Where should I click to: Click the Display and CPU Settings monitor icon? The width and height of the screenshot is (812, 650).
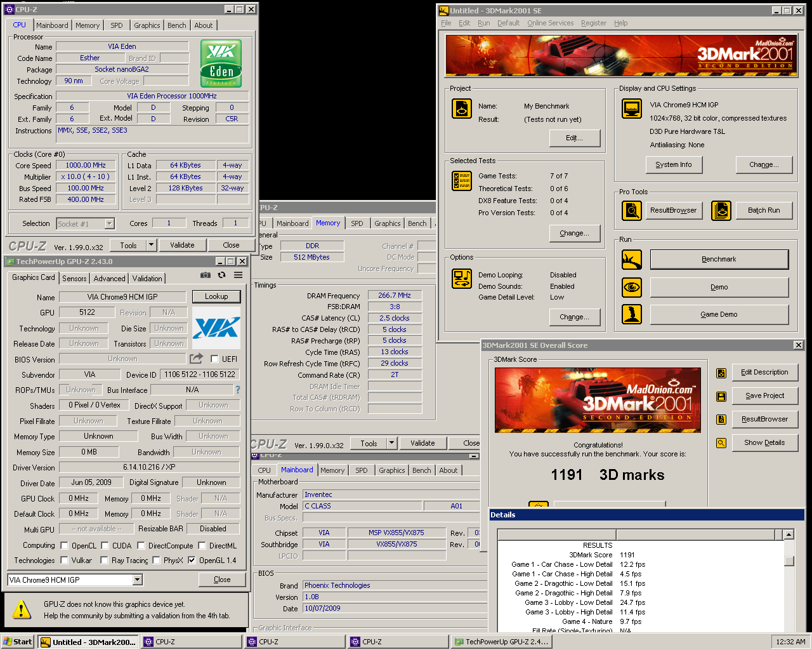pos(632,109)
